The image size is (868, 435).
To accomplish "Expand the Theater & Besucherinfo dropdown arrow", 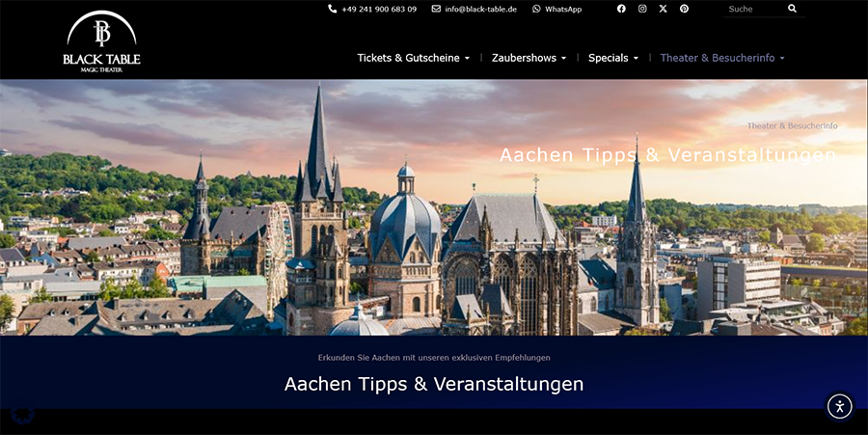I will [782, 59].
